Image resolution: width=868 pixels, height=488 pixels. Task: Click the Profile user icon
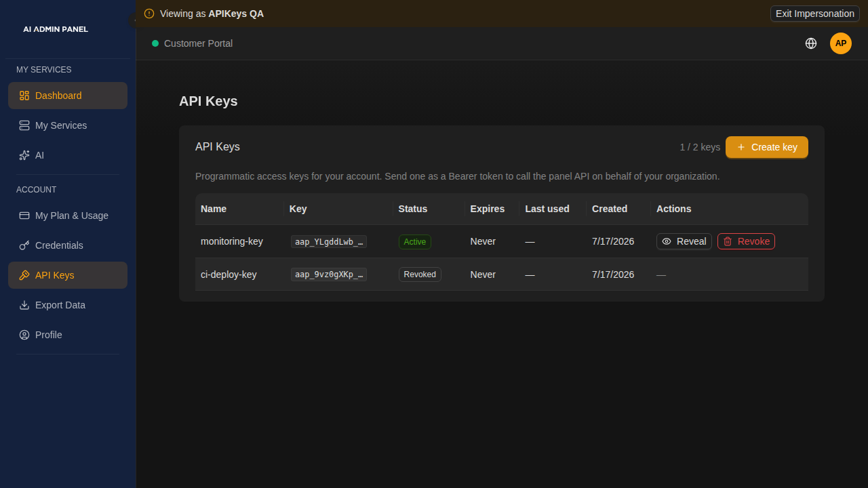[x=24, y=335]
